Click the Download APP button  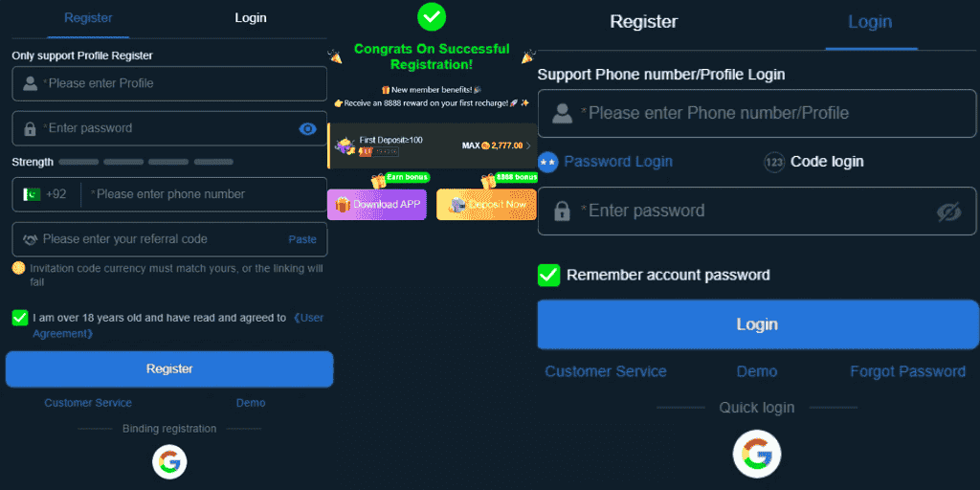[377, 205]
